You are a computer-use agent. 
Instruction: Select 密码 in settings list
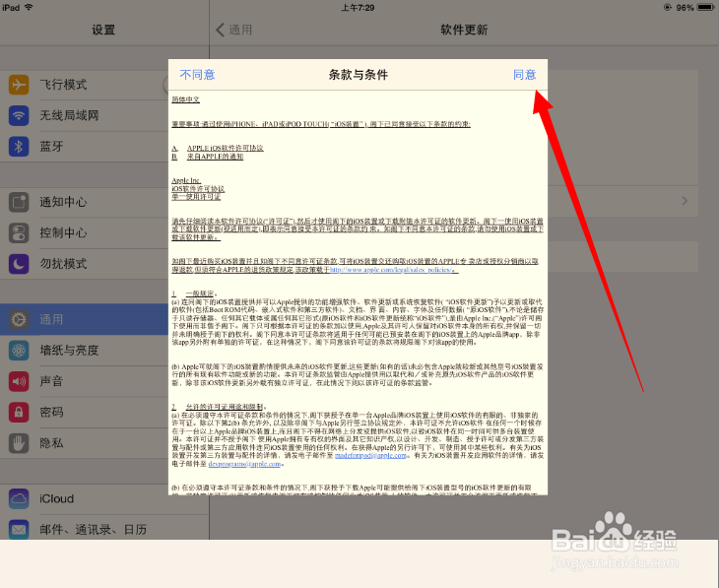click(x=84, y=413)
